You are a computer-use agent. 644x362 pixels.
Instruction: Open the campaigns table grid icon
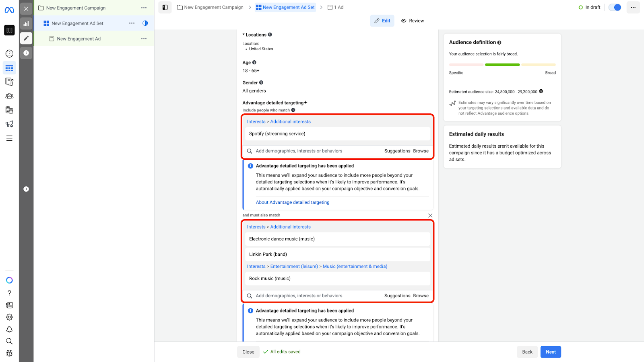9,68
